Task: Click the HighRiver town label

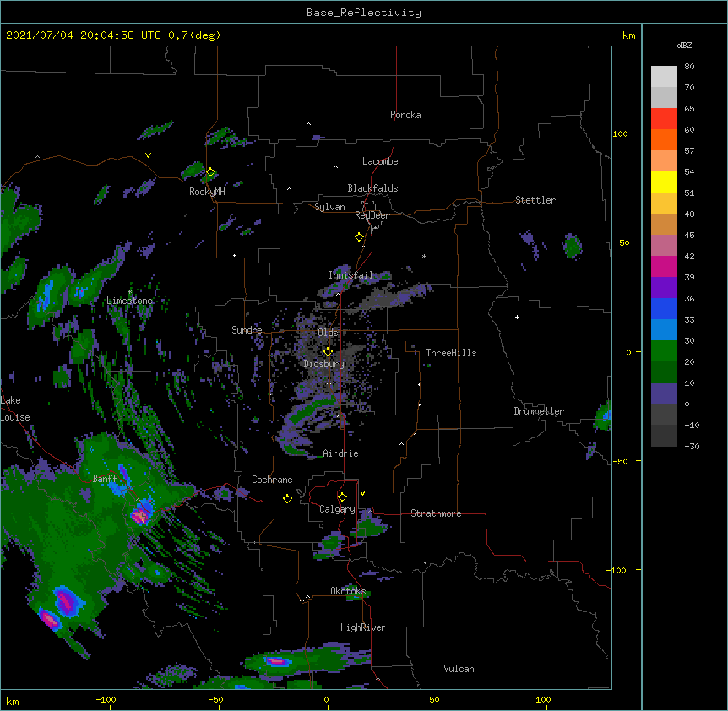Action: click(x=363, y=627)
